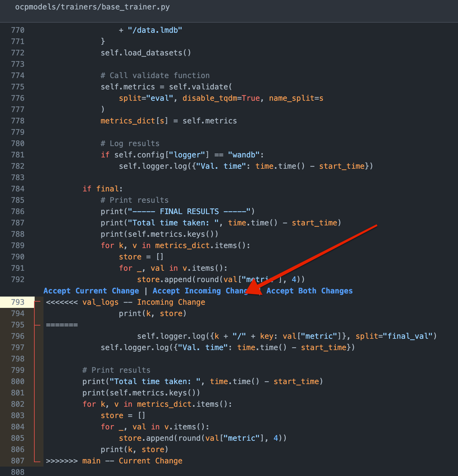
Task: Click the base_trainer.py file path header
Action: point(92,7)
